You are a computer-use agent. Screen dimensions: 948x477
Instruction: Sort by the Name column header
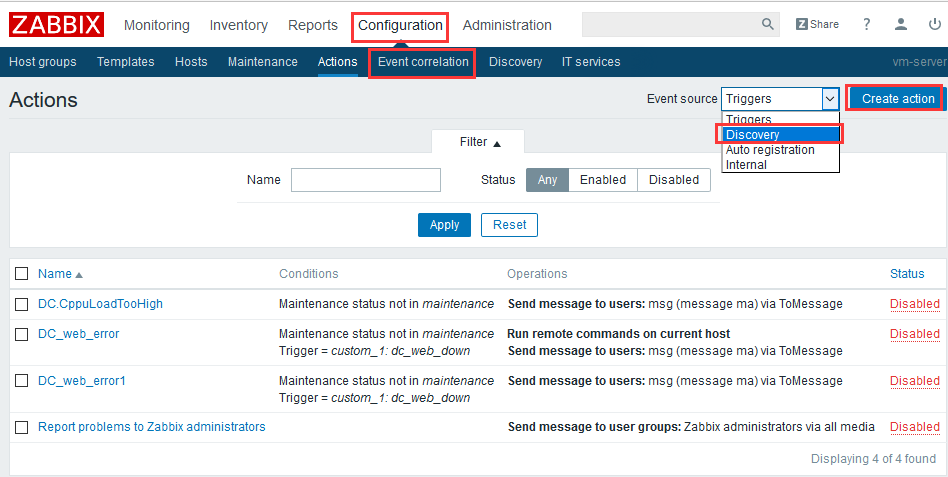click(60, 273)
